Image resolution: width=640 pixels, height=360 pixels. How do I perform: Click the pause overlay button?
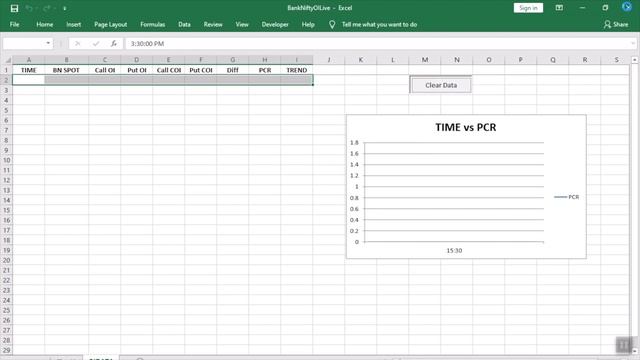(623, 345)
